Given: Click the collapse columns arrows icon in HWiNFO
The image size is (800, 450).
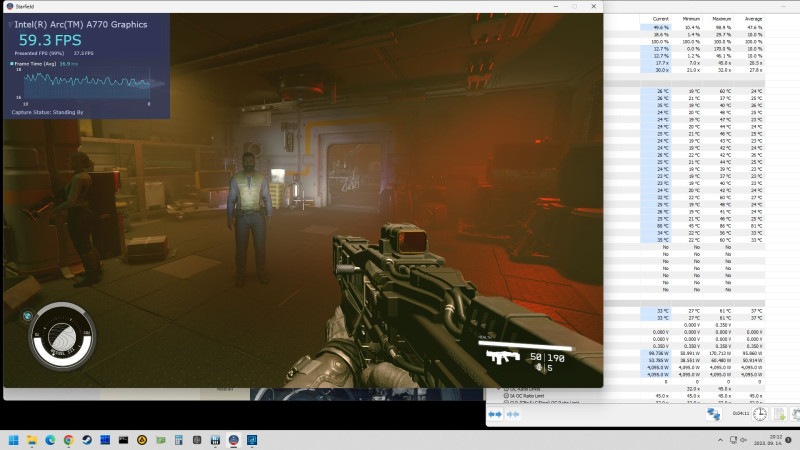Looking at the screenshot, I should [513, 414].
